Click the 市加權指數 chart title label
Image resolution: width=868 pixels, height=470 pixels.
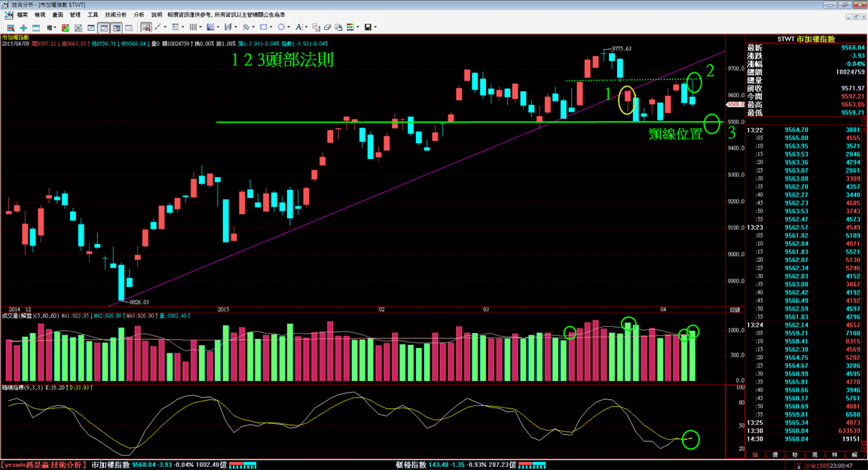(x=16, y=38)
